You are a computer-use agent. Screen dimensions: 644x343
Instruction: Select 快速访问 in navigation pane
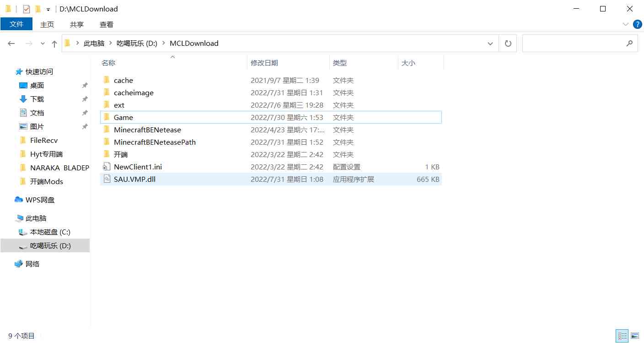pyautogui.click(x=39, y=71)
